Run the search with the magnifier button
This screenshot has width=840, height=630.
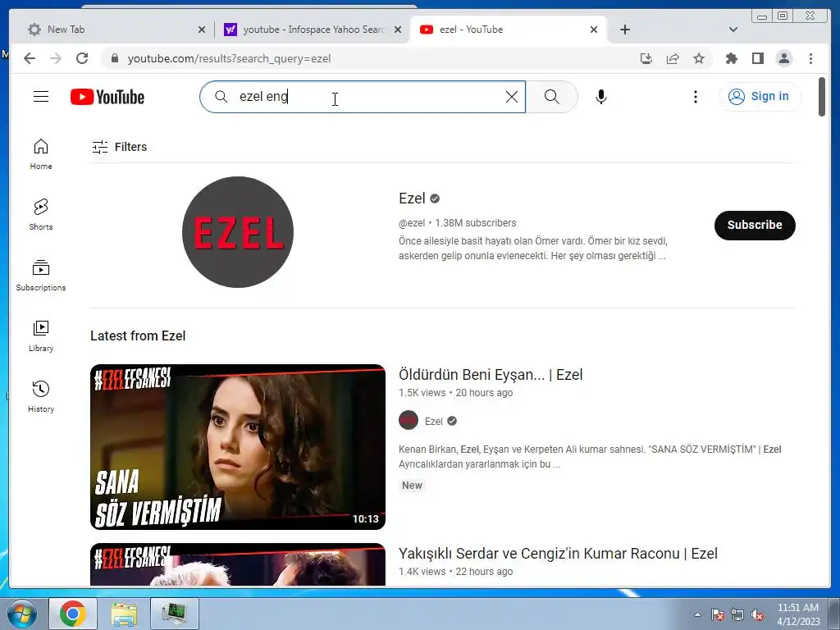[x=552, y=97]
